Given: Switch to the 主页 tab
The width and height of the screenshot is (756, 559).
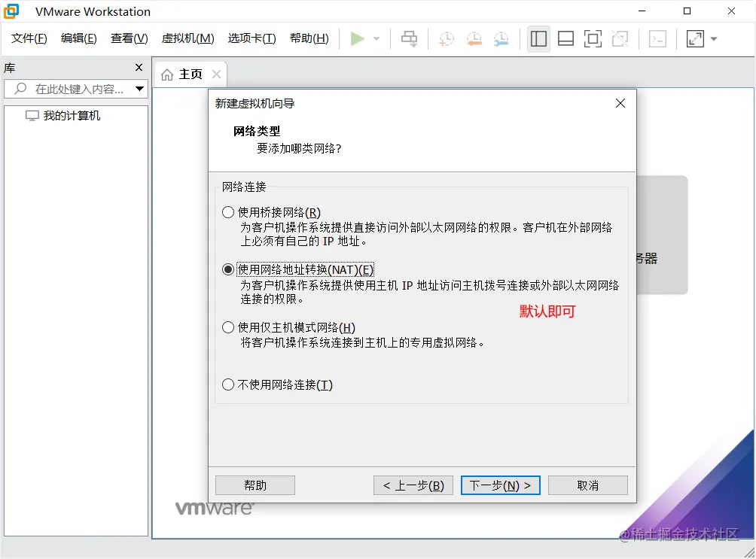Looking at the screenshot, I should (191, 74).
